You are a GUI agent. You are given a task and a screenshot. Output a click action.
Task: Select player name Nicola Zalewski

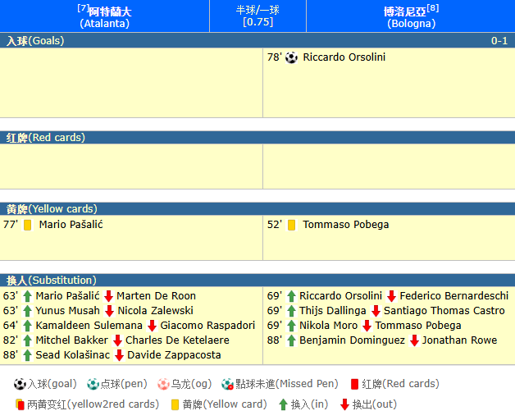[155, 311]
